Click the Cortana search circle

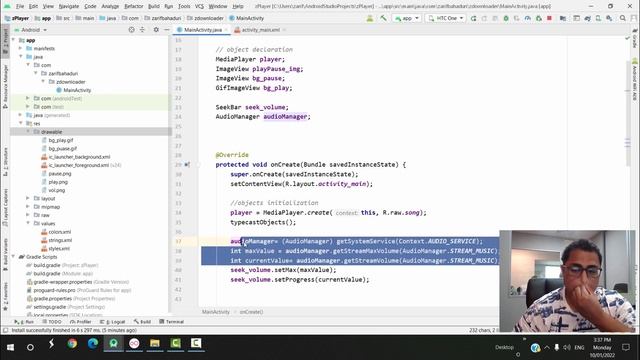click(30, 347)
